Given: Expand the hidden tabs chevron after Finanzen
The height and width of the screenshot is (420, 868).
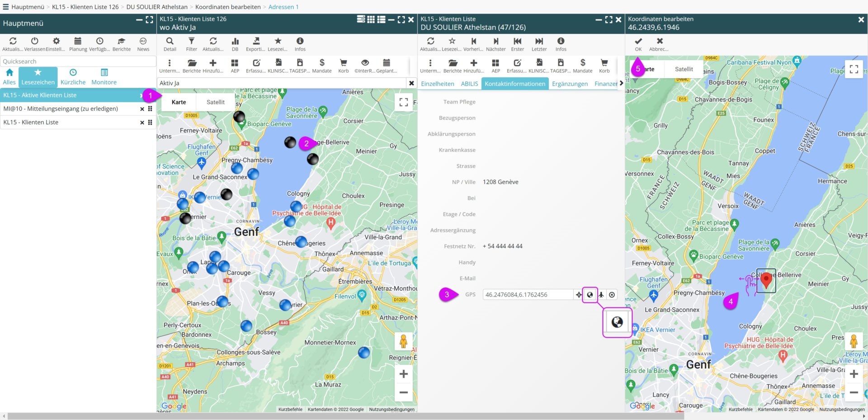Looking at the screenshot, I should [x=621, y=83].
